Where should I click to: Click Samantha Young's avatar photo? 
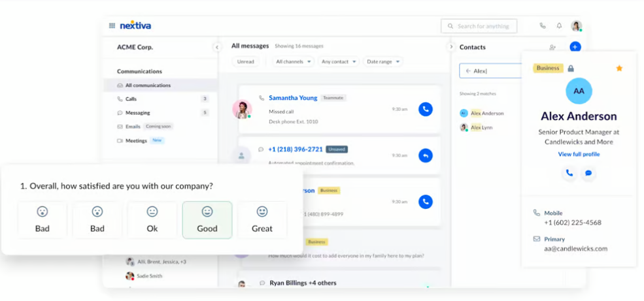pyautogui.click(x=242, y=109)
